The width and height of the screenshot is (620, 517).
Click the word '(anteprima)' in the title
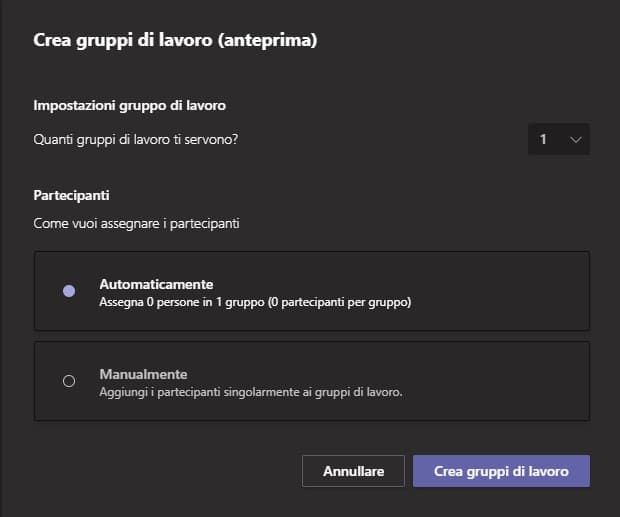268,40
